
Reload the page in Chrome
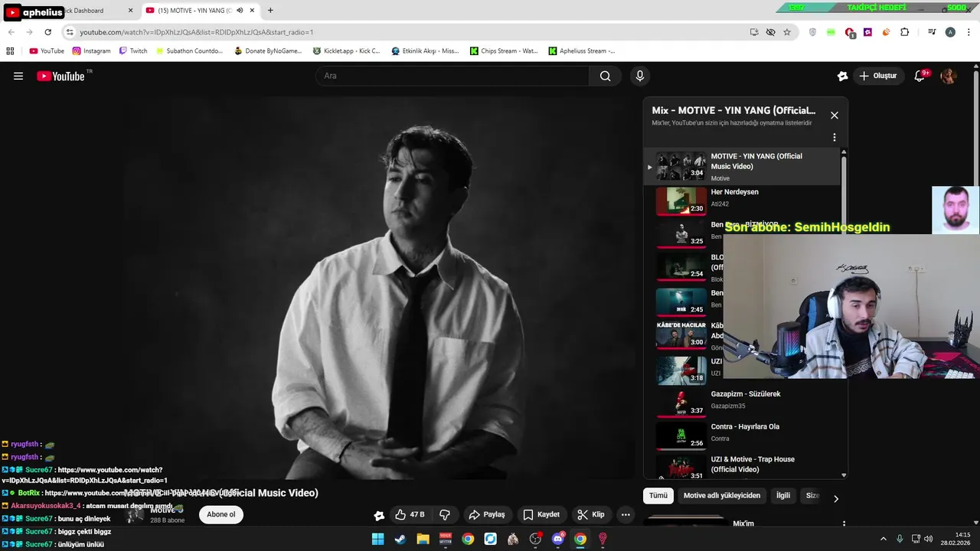coord(47,32)
